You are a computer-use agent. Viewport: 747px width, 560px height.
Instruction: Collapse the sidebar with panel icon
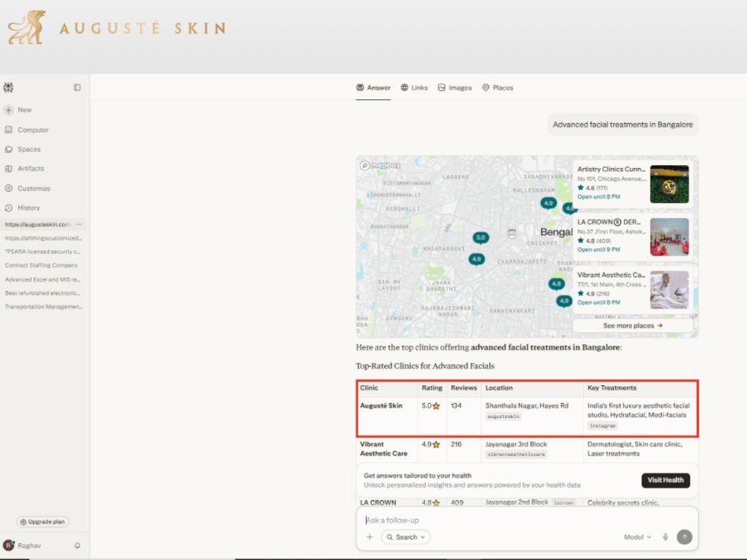[77, 87]
